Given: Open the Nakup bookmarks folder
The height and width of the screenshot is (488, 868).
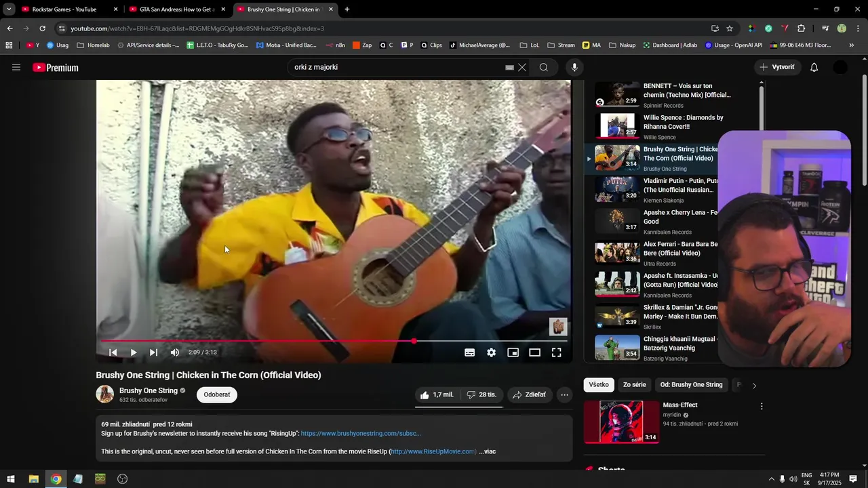Looking at the screenshot, I should coord(623,45).
